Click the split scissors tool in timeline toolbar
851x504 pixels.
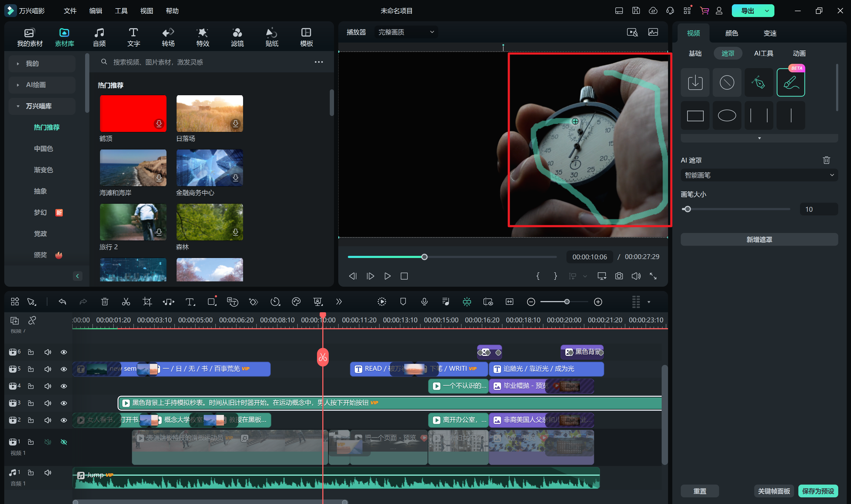pyautogui.click(x=126, y=302)
